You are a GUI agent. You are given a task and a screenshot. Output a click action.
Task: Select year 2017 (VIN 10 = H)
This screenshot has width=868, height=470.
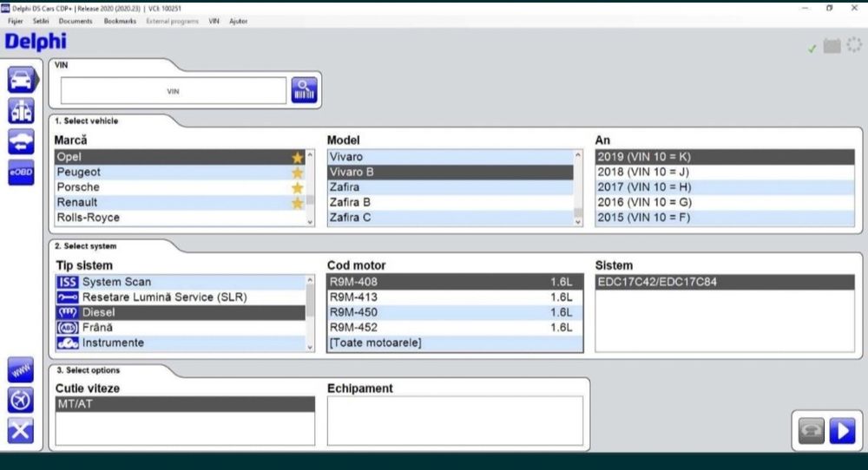click(x=725, y=187)
